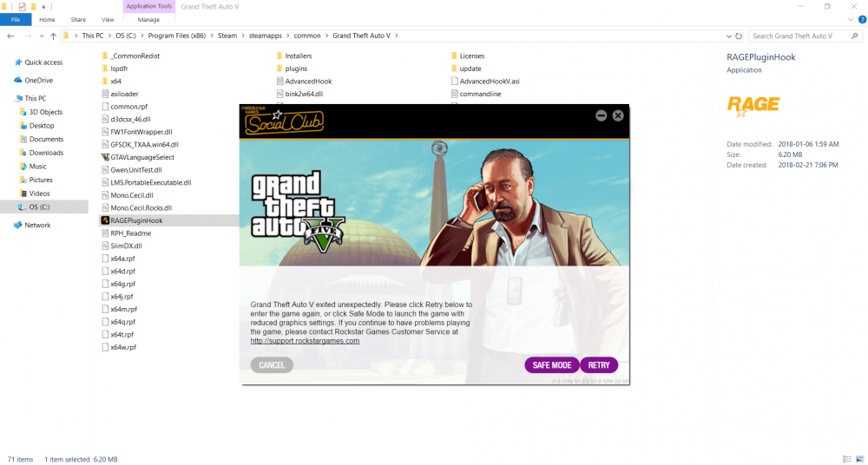
Task: Open the Share ribbon tab
Action: [x=78, y=19]
